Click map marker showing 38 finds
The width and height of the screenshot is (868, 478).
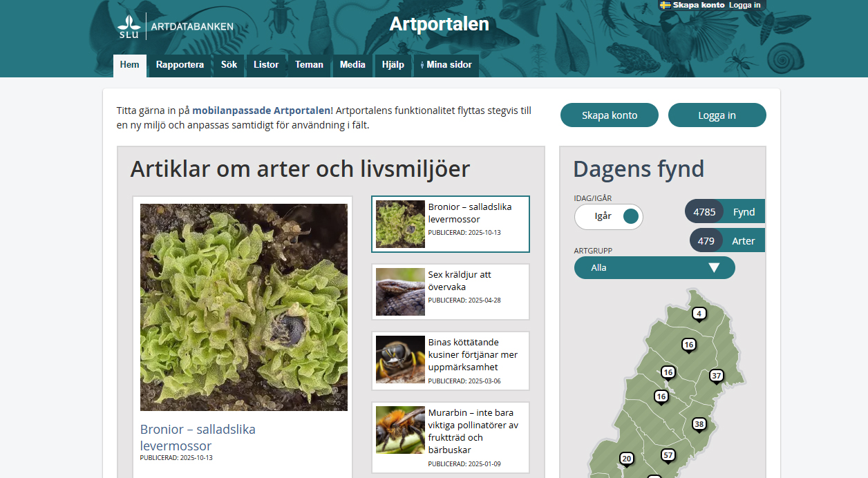699,424
